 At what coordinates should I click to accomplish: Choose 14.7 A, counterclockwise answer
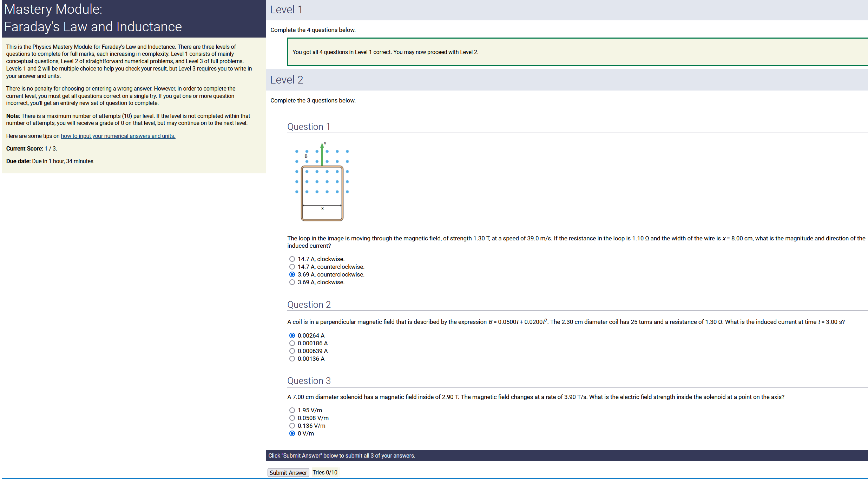point(292,267)
